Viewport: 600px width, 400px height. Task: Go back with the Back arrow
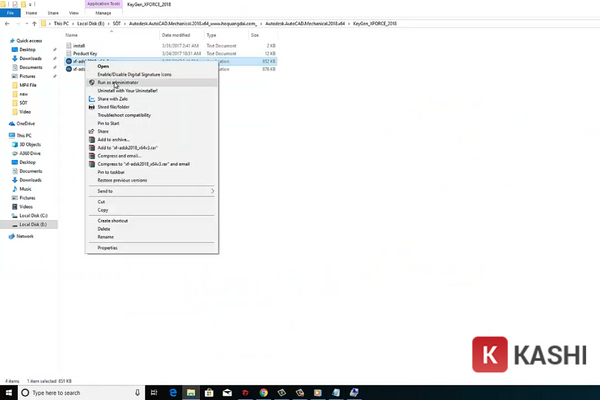[7, 24]
